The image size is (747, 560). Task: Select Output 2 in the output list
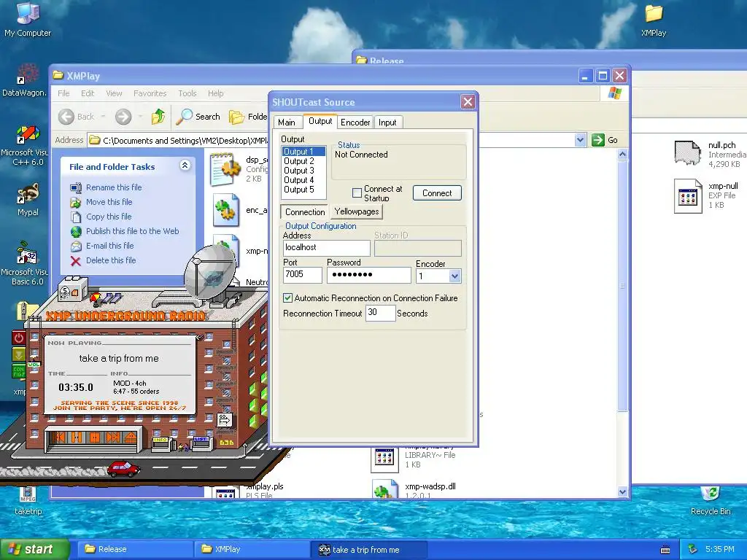click(x=303, y=161)
